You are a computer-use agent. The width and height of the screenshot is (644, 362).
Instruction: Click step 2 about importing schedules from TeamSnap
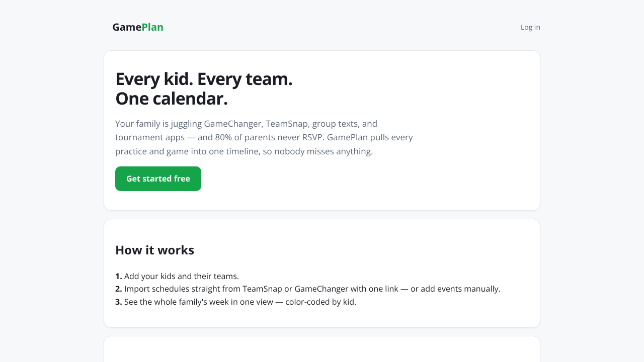coord(308,289)
